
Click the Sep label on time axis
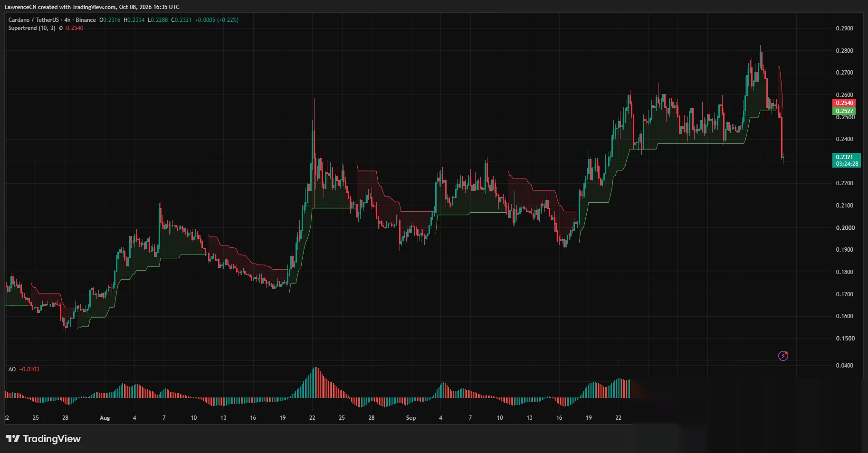pyautogui.click(x=411, y=418)
